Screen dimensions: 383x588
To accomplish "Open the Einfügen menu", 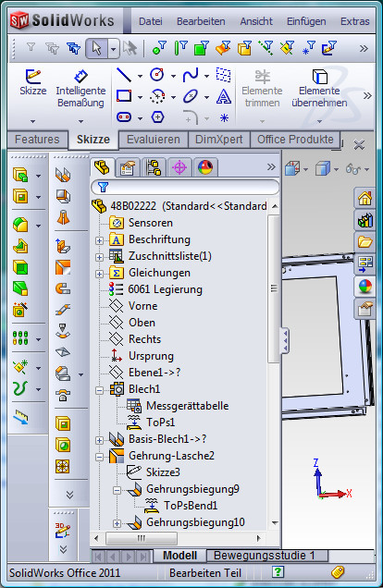I will (306, 21).
